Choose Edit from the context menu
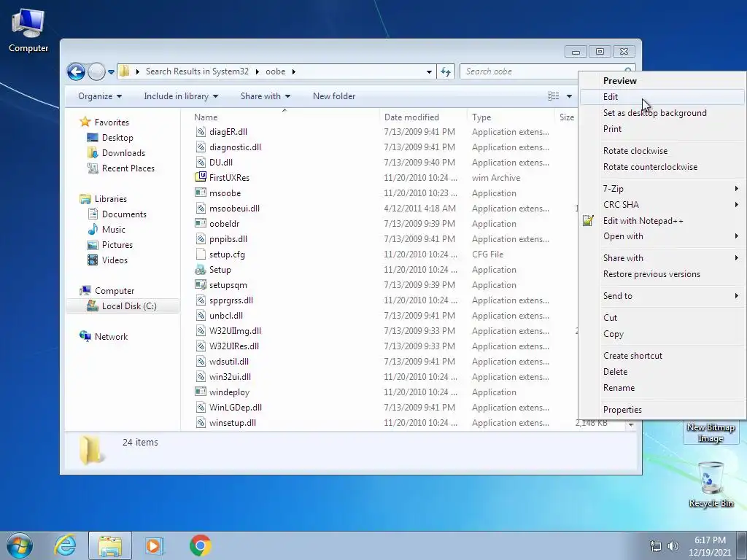Screen dimensions: 747x560 [662, 97]
